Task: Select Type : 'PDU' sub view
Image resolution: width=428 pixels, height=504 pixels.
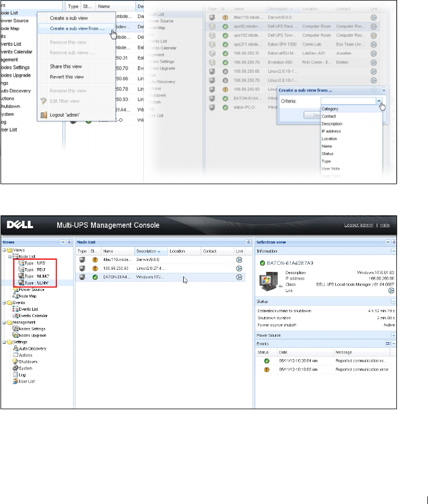Action: pos(35,270)
